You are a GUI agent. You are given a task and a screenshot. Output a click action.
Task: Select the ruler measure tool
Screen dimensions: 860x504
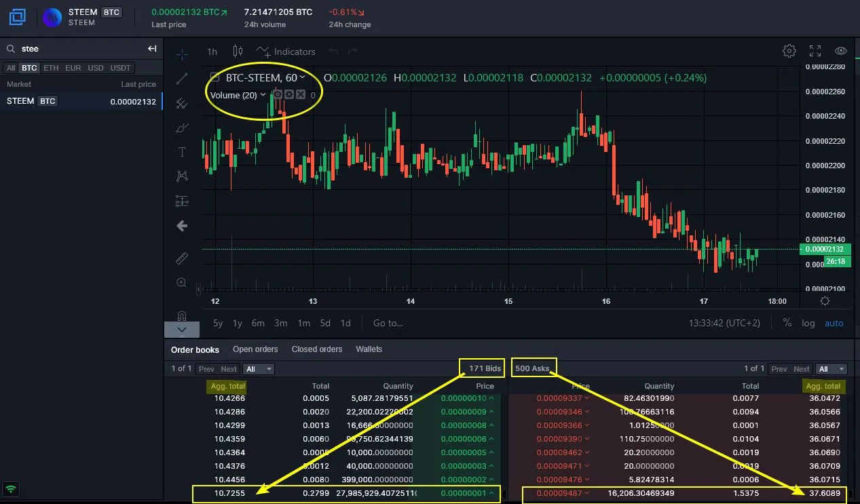pos(182,258)
